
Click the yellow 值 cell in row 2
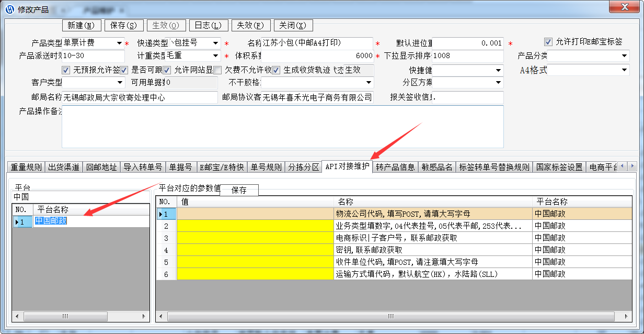(x=255, y=226)
